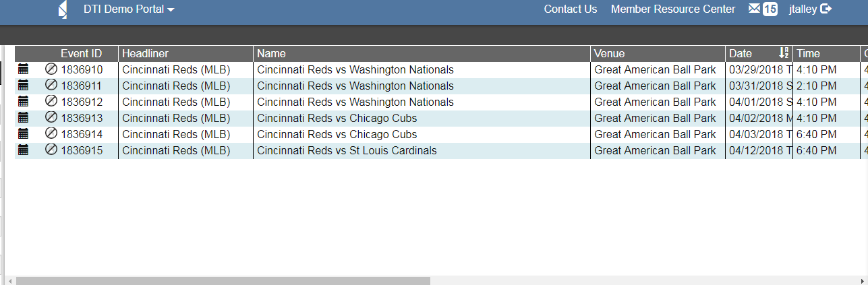Click the calendar icon for event 1836912
This screenshot has width=868, height=285.
click(23, 101)
